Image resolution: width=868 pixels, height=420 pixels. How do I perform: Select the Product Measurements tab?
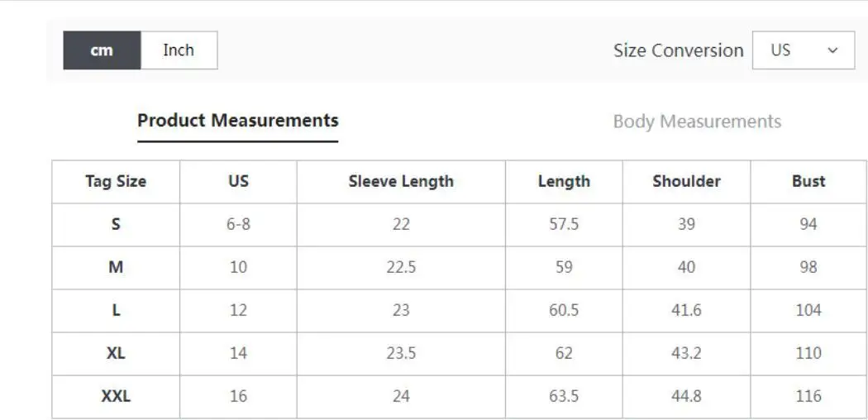[237, 121]
